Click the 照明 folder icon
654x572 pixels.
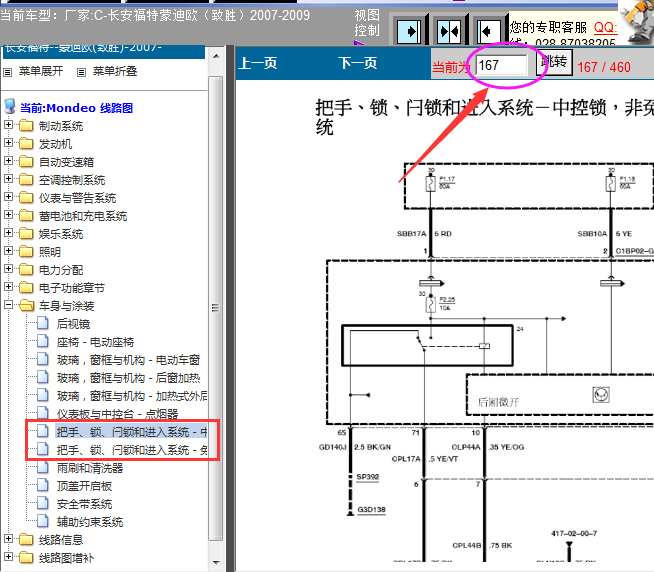tap(26, 251)
